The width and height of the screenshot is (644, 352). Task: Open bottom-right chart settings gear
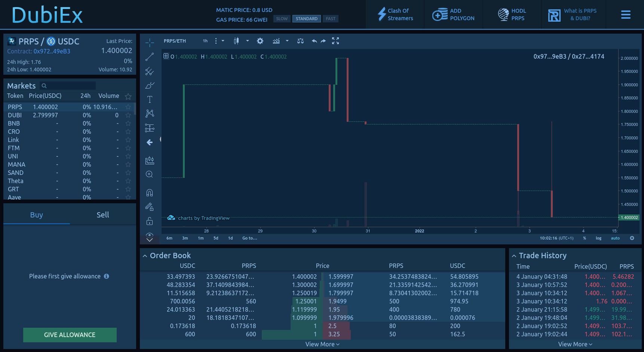click(x=632, y=238)
